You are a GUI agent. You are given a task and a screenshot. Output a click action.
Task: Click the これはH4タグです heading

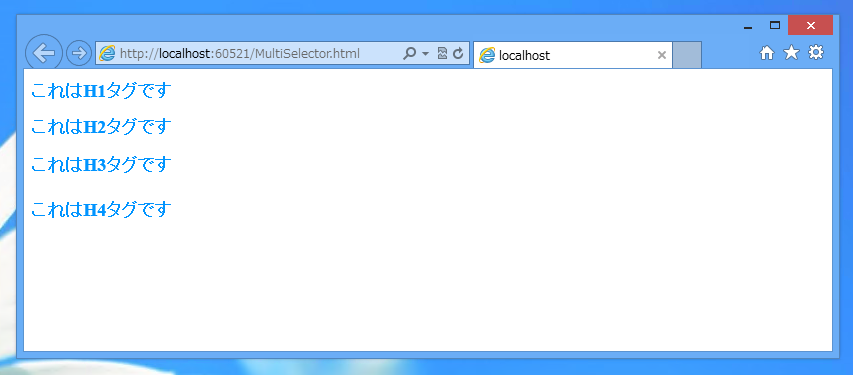101,209
